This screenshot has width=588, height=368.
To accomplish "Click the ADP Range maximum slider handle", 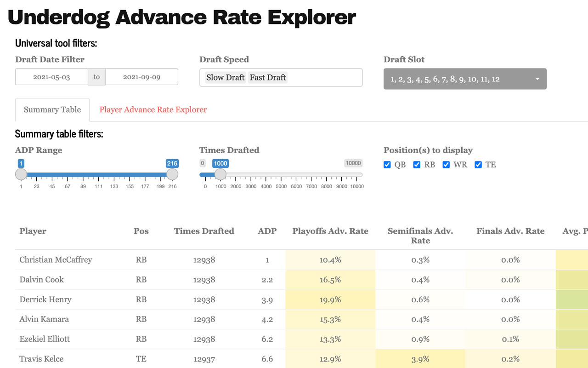I will click(172, 174).
